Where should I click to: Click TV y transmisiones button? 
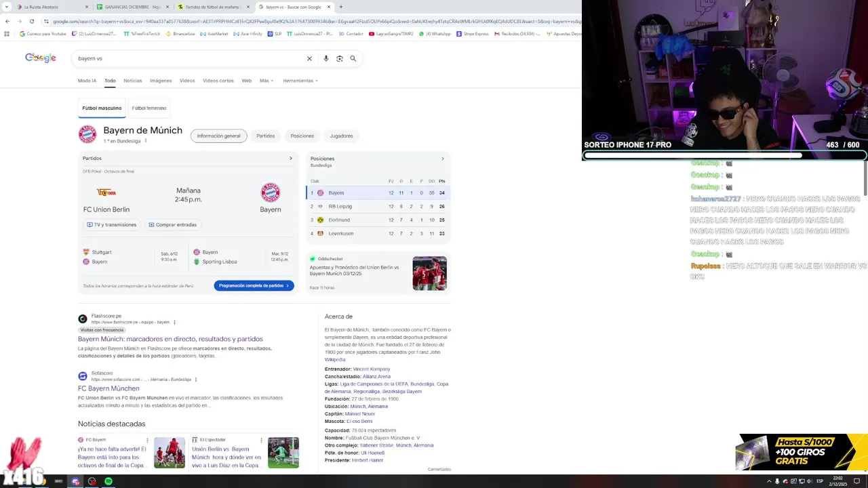(x=112, y=224)
